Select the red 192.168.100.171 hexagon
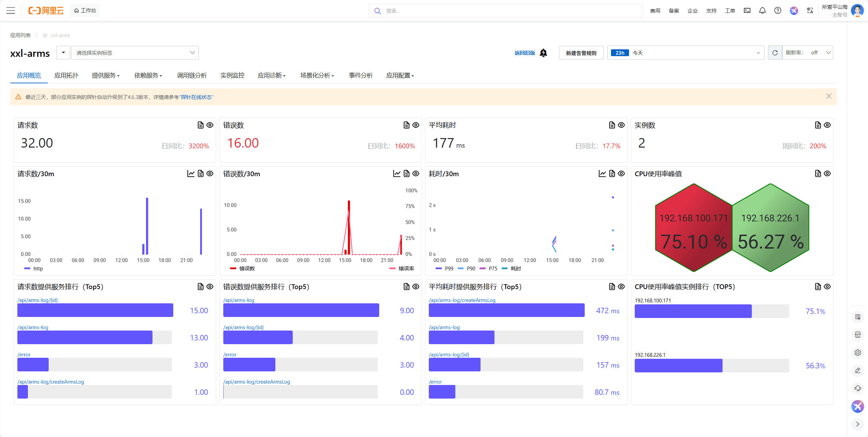The height and width of the screenshot is (437, 868). (x=693, y=228)
